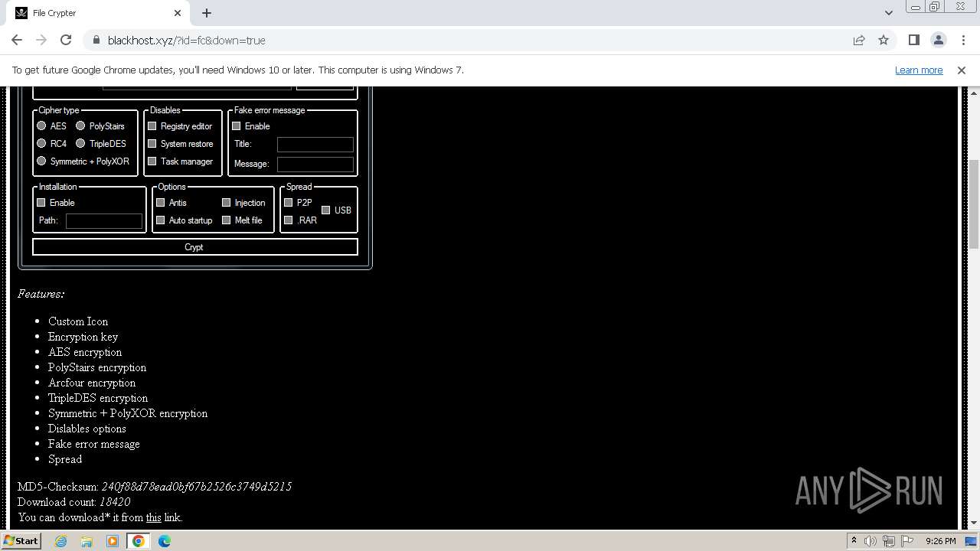The height and width of the screenshot is (551, 980).
Task: Click the download count 18420
Action: [x=115, y=502]
